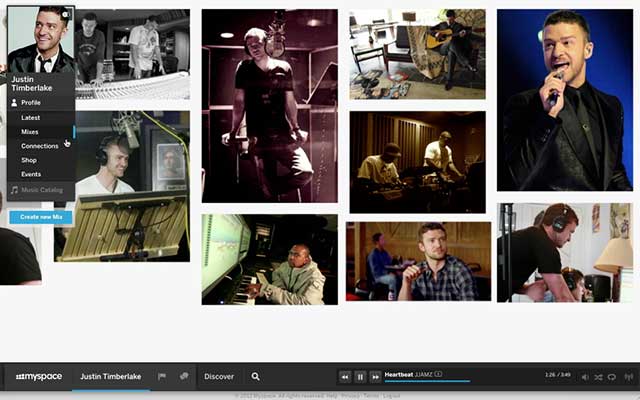Image resolution: width=640 pixels, height=400 pixels.
Task: Open the chat messages icon
Action: (184, 376)
